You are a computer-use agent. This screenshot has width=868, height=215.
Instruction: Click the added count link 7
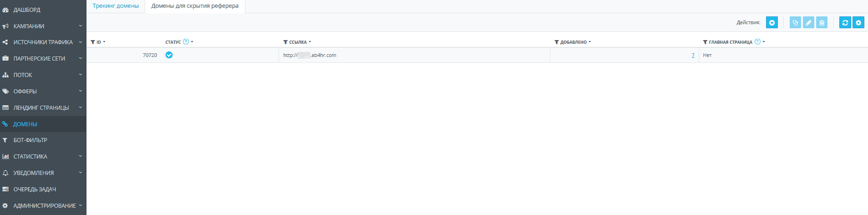click(693, 55)
